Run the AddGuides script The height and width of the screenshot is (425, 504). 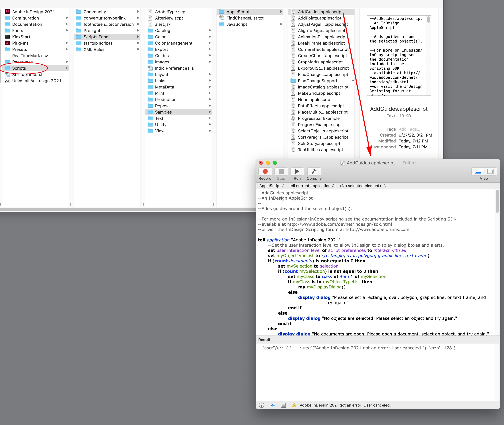297,172
